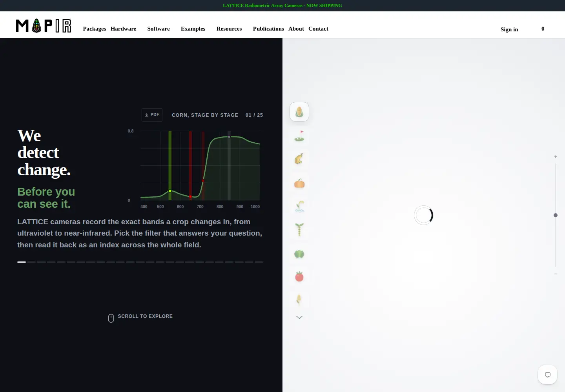Open the Resources menu

[x=229, y=29]
